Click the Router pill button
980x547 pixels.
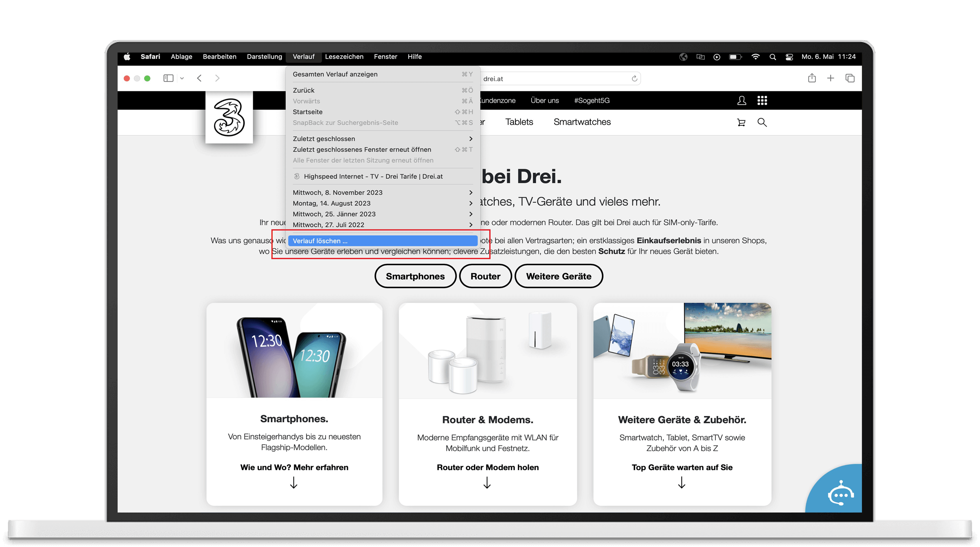pyautogui.click(x=485, y=276)
